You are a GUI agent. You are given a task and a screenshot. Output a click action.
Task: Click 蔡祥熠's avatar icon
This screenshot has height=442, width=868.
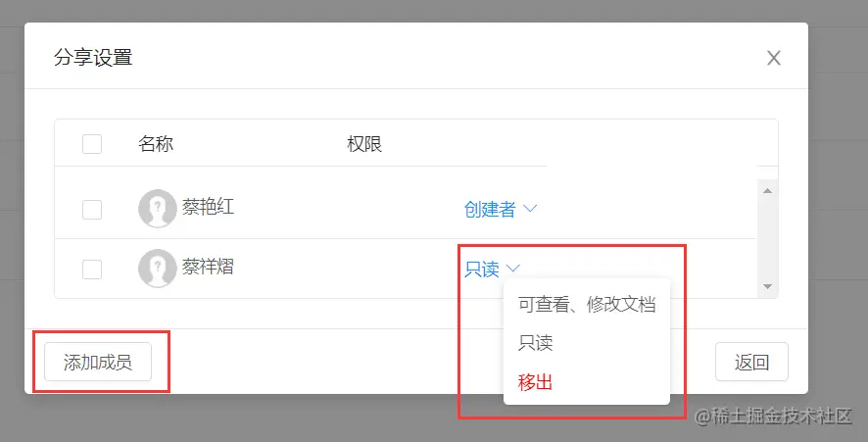(157, 269)
